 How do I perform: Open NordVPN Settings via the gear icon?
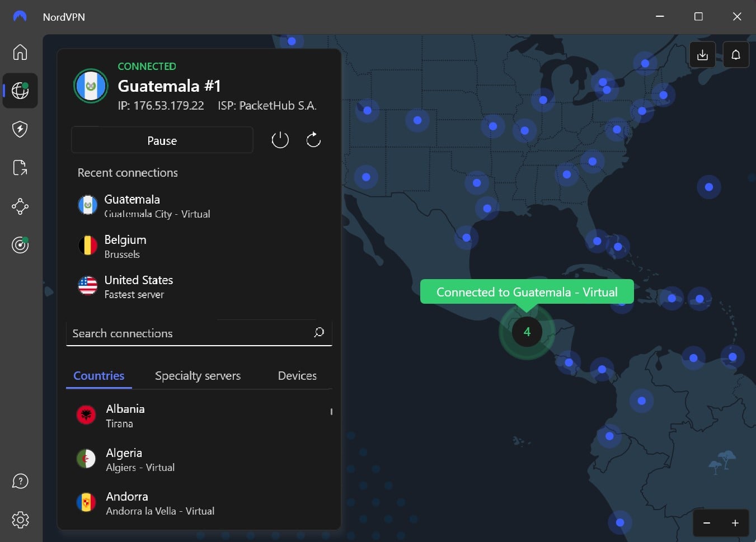click(x=20, y=520)
